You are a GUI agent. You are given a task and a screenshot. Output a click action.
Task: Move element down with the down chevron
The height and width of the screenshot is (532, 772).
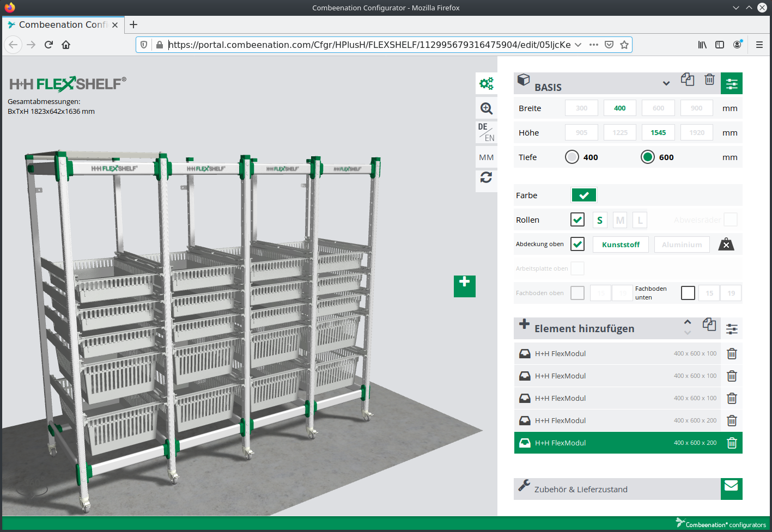(x=688, y=332)
